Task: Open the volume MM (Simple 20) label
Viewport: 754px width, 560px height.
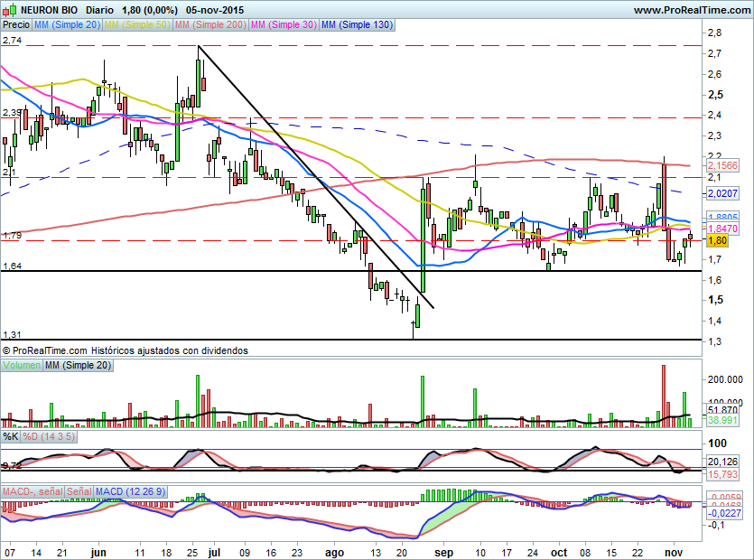Action: tap(79, 365)
